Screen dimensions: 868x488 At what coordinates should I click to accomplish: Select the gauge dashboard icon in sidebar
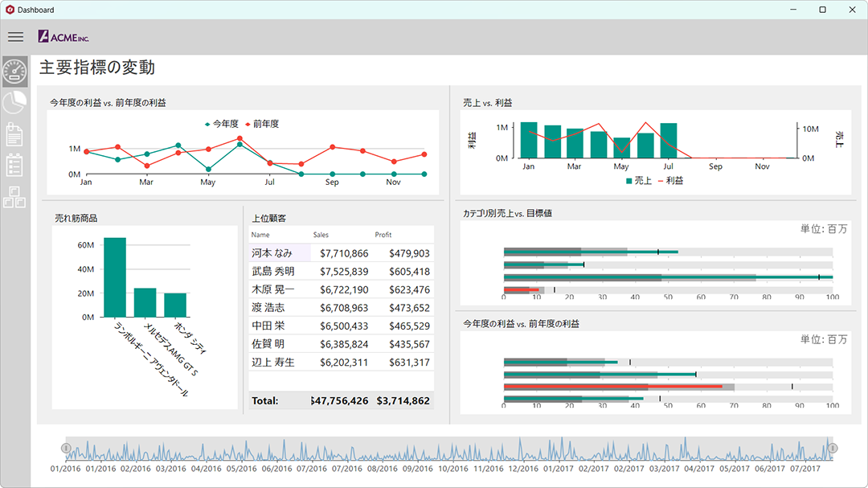point(14,72)
